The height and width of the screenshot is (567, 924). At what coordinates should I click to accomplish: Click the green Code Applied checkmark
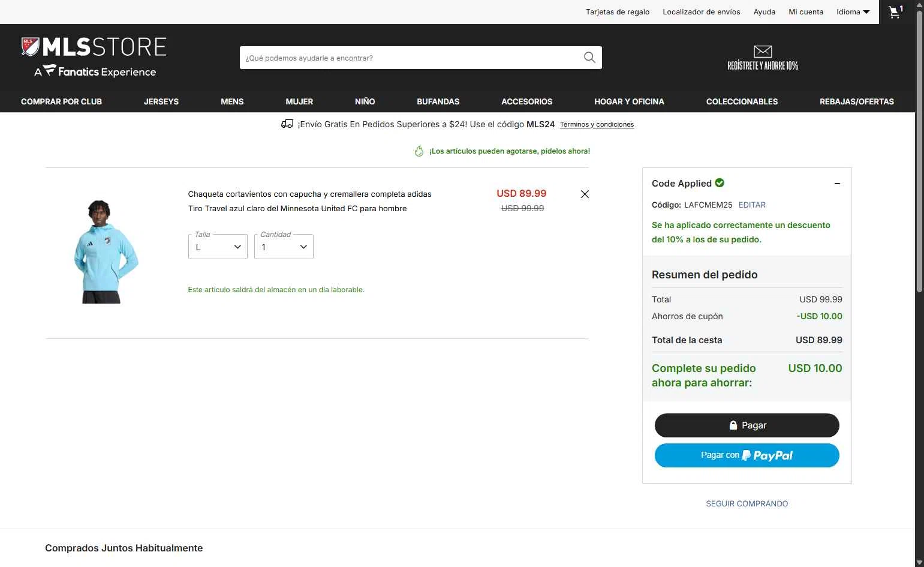click(720, 183)
